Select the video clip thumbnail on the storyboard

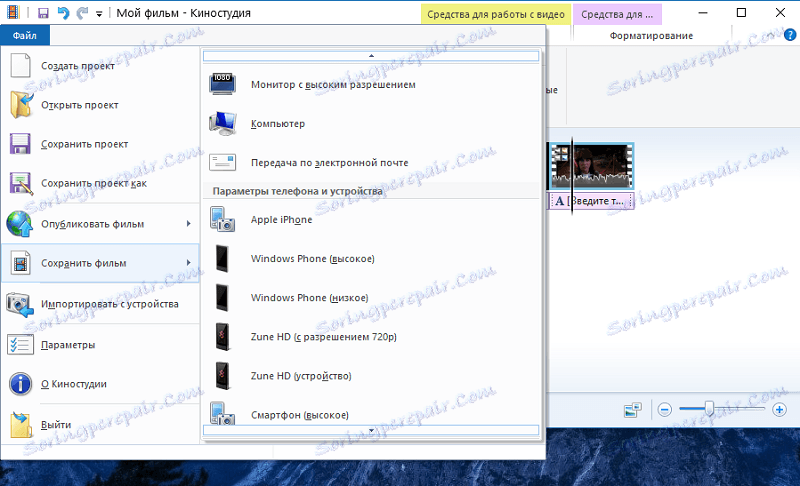coord(592,166)
